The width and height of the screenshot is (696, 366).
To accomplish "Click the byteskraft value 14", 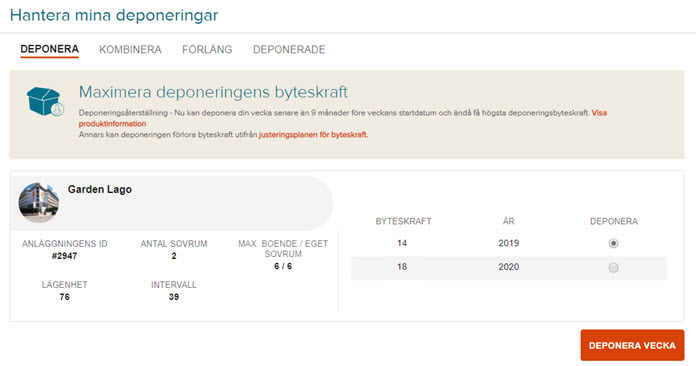I will [x=402, y=243].
